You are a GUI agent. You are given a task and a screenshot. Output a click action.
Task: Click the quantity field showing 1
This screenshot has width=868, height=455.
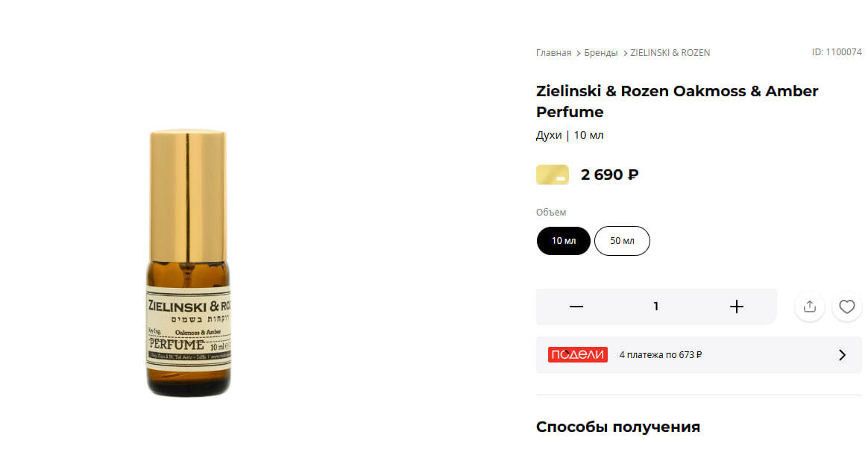656,307
